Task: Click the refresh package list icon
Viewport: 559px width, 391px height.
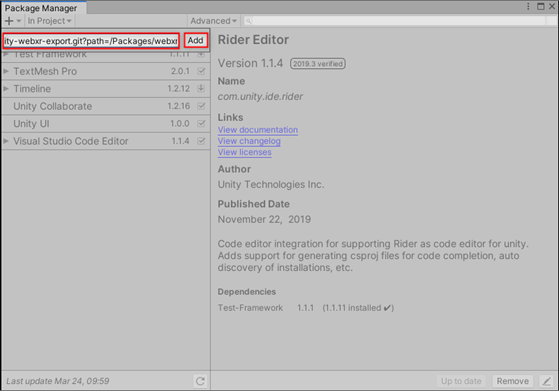Action: pyautogui.click(x=200, y=381)
